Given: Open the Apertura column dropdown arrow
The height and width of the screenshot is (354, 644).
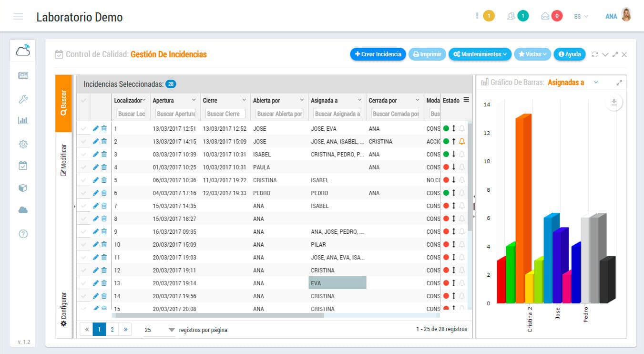Looking at the screenshot, I should pos(194,100).
